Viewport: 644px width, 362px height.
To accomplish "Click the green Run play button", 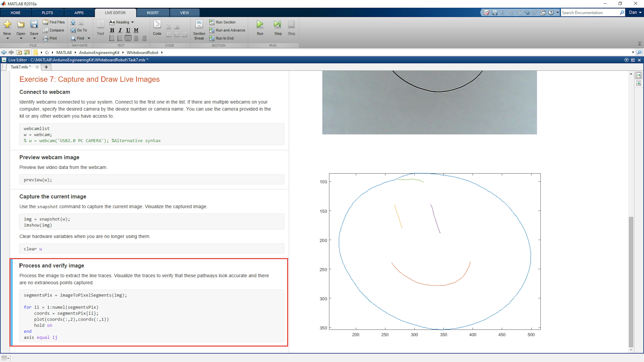I will (260, 24).
